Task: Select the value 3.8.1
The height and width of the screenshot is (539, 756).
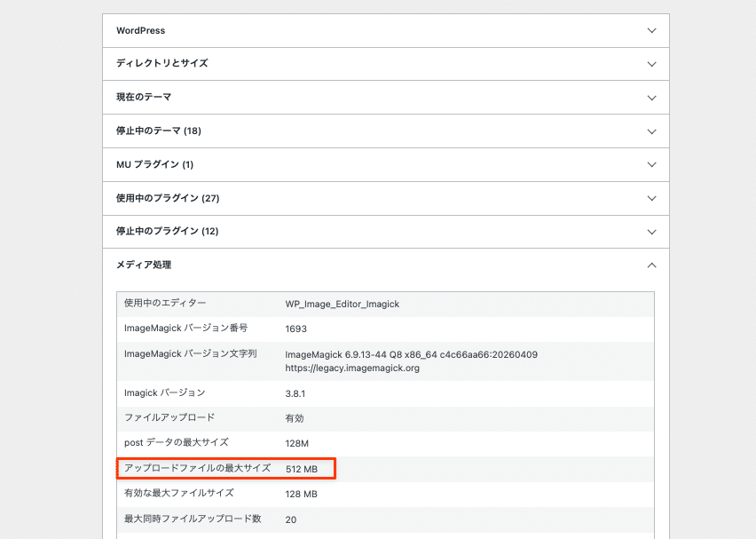Action: click(295, 393)
